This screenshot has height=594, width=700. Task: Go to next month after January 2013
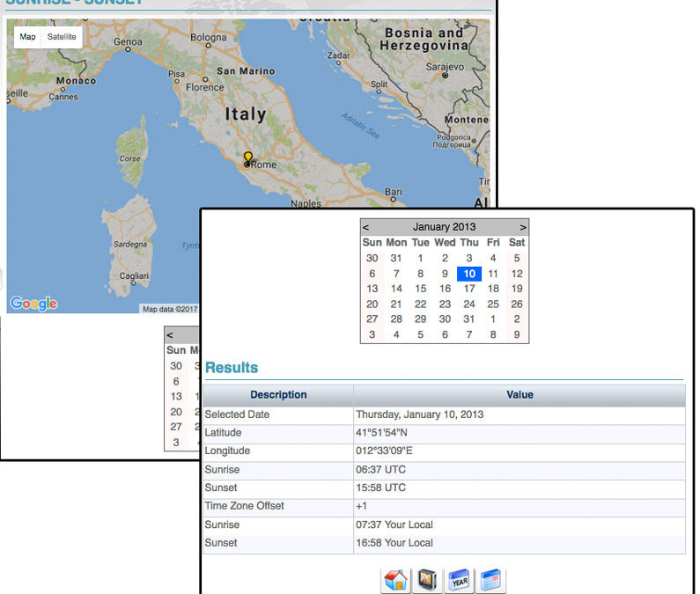pyautogui.click(x=523, y=227)
